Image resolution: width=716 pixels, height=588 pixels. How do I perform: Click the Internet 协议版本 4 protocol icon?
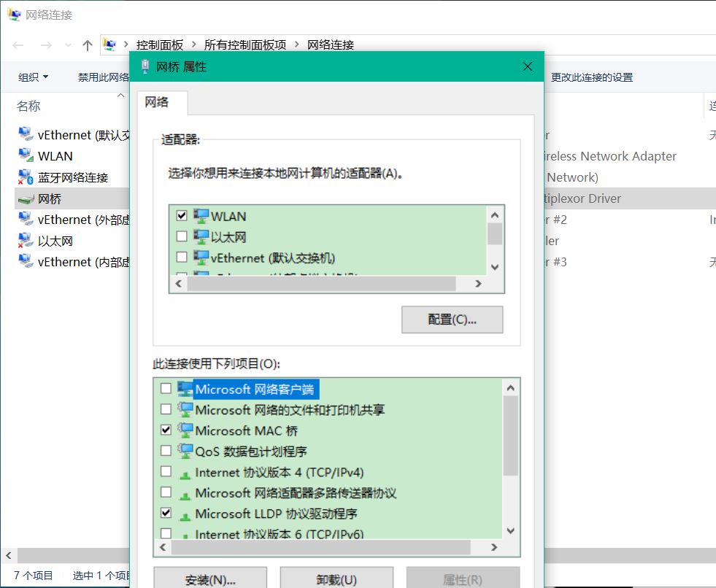point(185,475)
